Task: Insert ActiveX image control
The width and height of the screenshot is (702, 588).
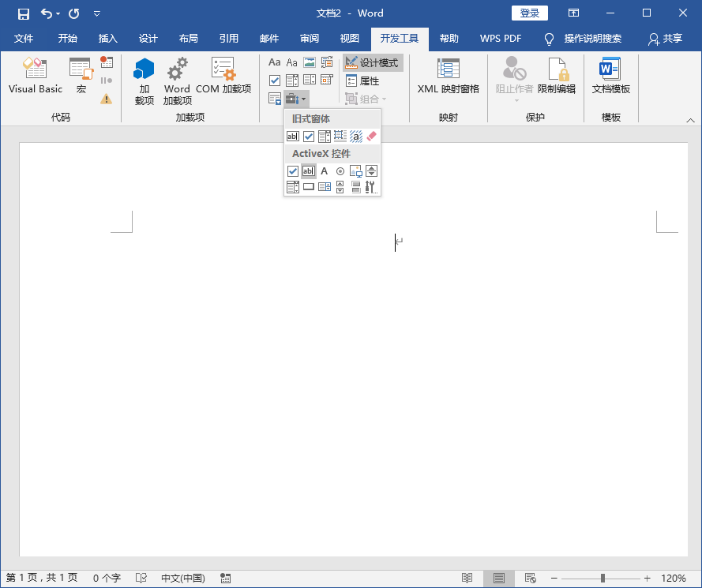Action: coord(356,171)
